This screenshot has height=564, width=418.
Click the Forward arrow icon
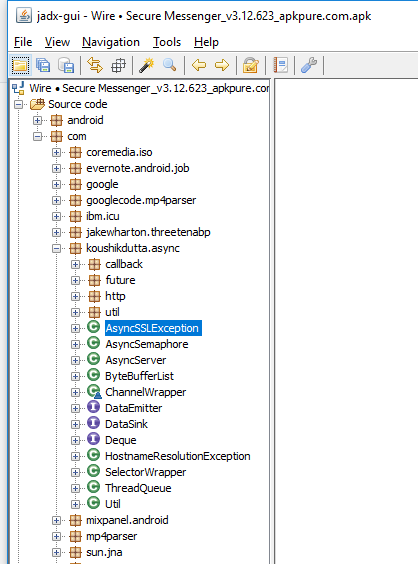point(222,65)
